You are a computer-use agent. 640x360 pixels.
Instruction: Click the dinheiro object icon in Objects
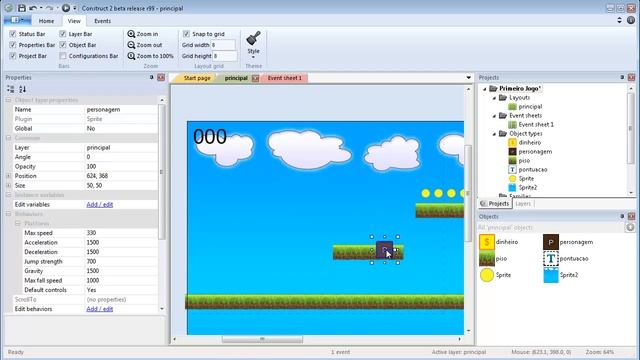click(x=487, y=242)
